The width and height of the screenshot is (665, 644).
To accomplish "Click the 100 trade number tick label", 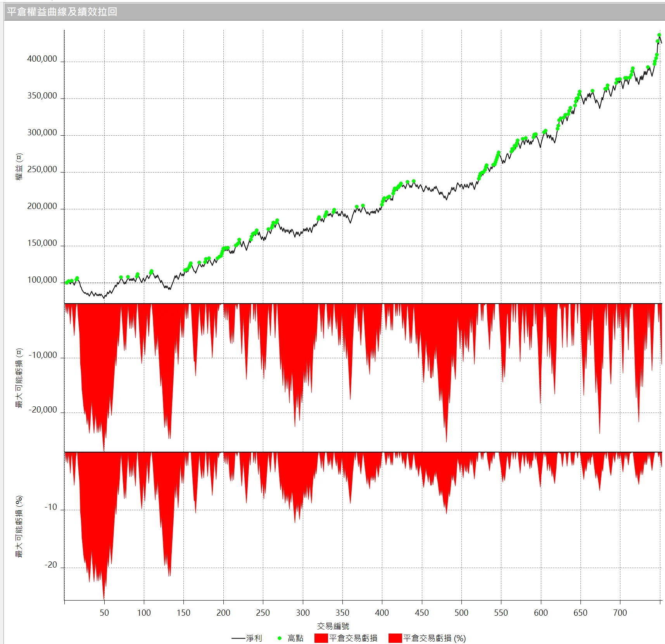I will coord(144,613).
